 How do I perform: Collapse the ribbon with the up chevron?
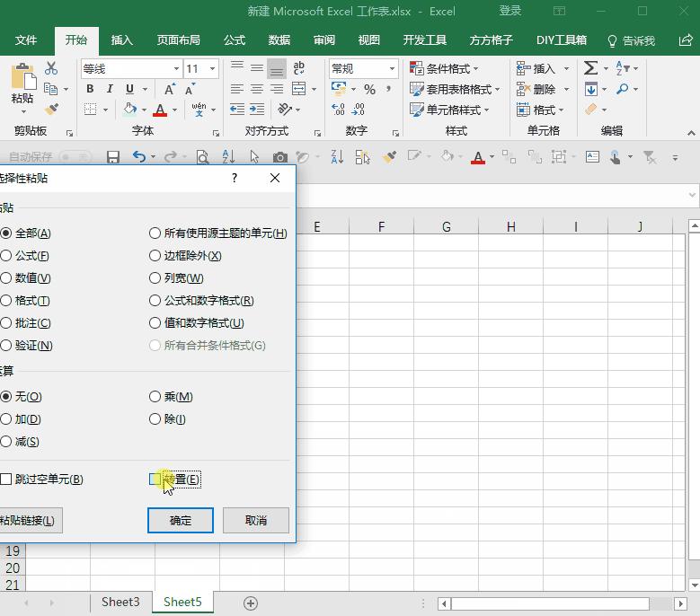(691, 133)
